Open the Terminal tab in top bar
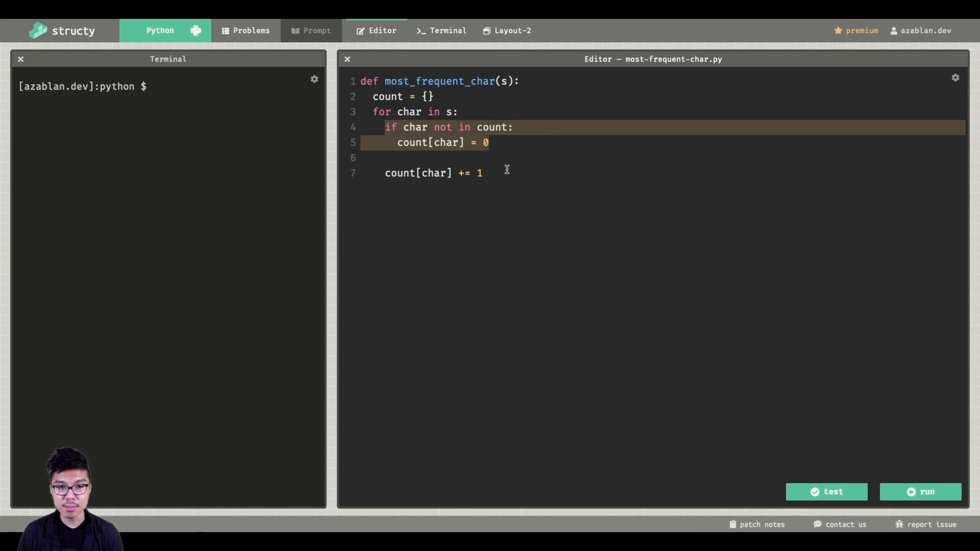Image resolution: width=980 pixels, height=551 pixels. (x=441, y=30)
